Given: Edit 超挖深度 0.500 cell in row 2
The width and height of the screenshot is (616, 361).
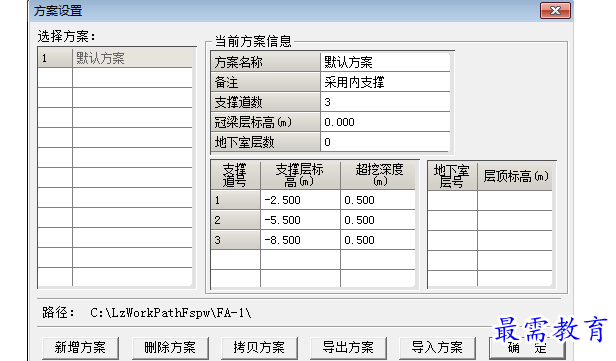Looking at the screenshot, I should click(378, 220).
